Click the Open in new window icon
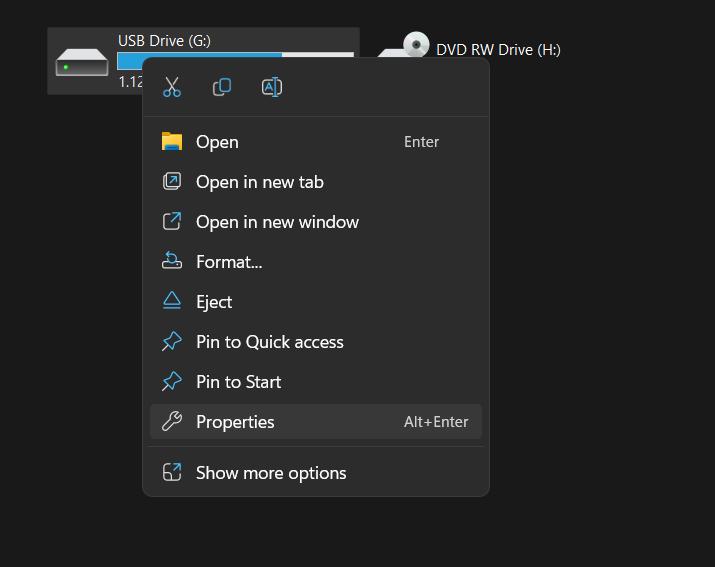This screenshot has height=567, width=715. click(x=172, y=221)
